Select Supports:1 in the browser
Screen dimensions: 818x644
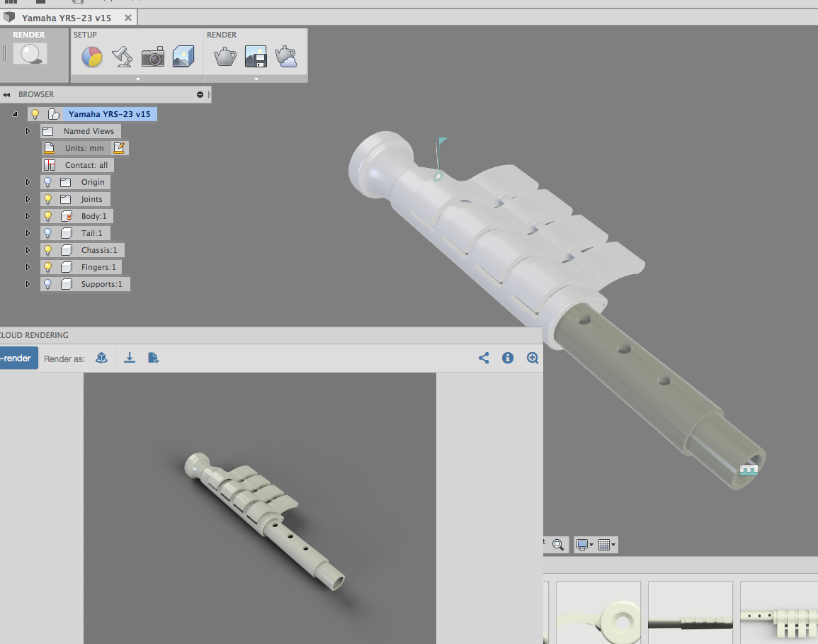(101, 284)
